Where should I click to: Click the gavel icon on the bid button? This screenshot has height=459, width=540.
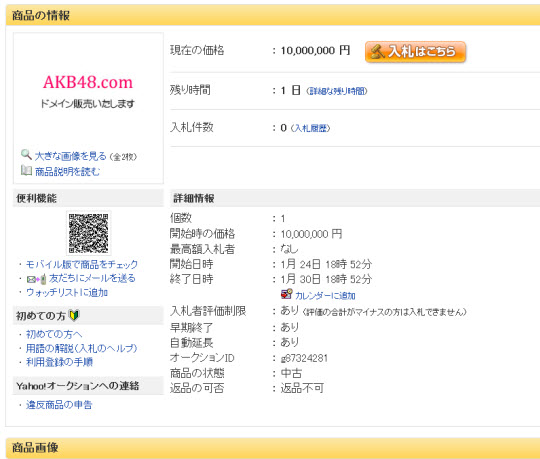377,52
